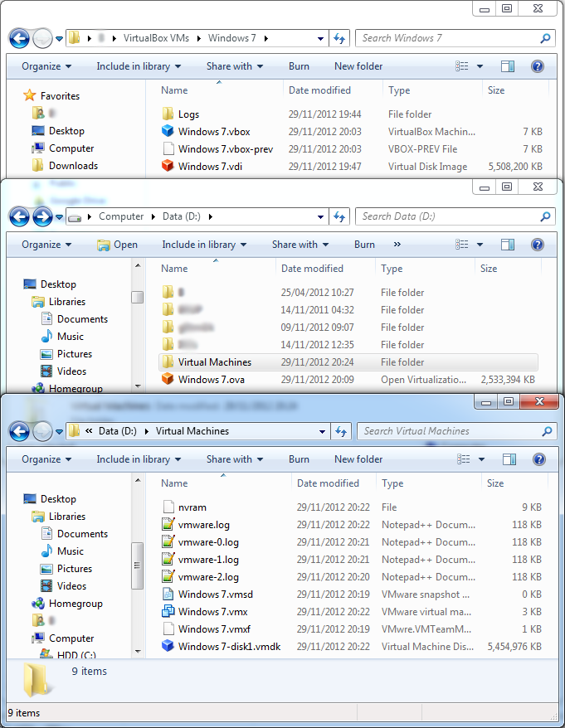Click the help icon in Virtual Machines window
Viewport: 565px width, 728px height.
point(537,459)
